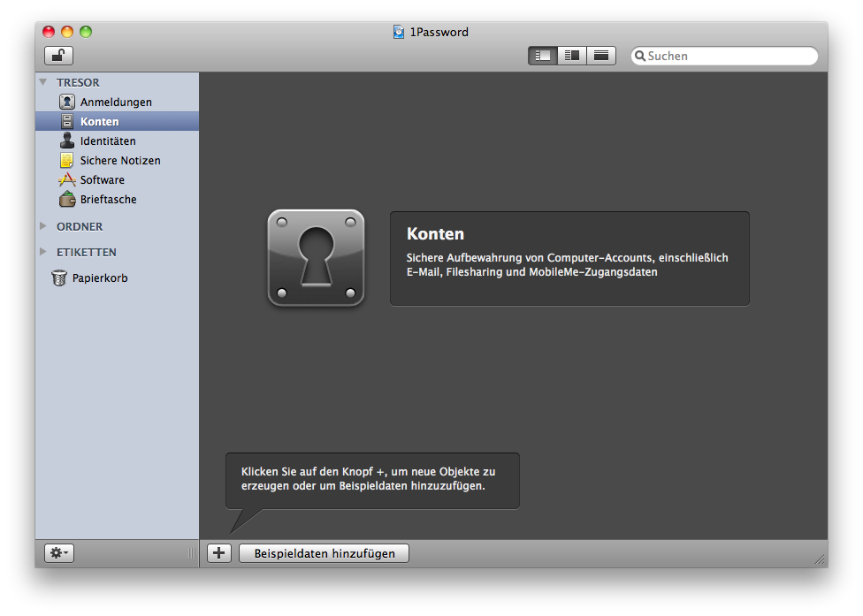Screen dimensions: 863x616
Task: Click the plus button to add item
Action: (218, 553)
